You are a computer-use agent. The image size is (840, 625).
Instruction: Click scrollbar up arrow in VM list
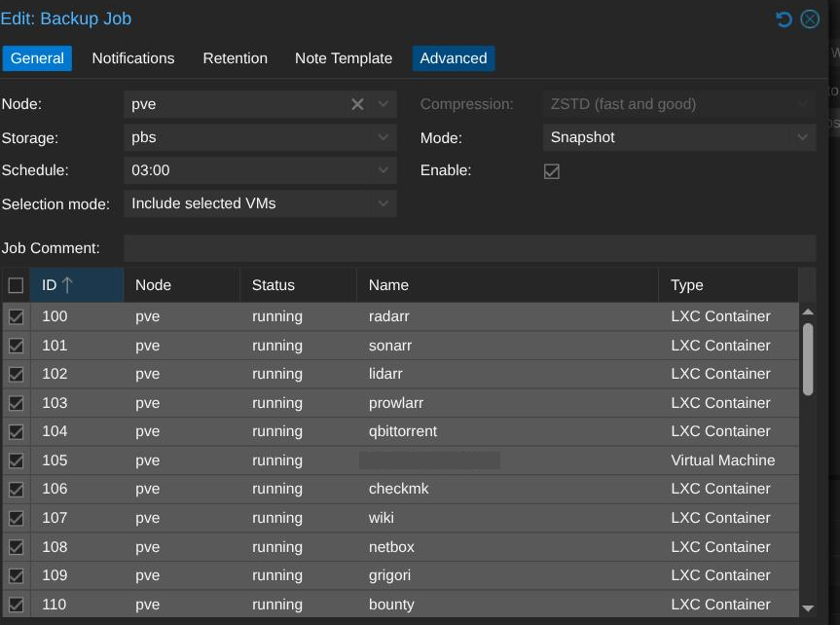[x=808, y=312]
